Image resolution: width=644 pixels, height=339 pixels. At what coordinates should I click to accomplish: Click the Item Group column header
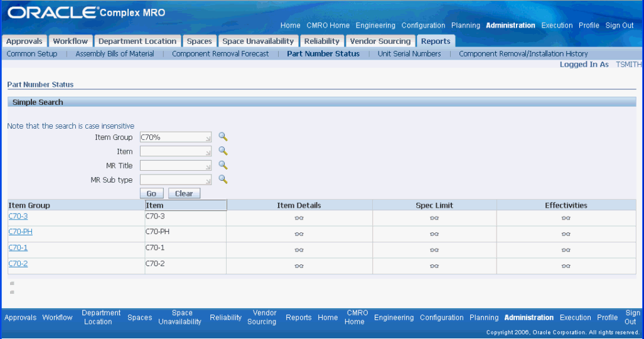point(76,205)
